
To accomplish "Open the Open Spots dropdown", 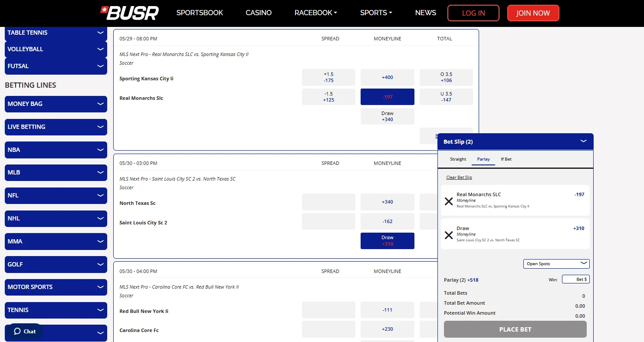I will (x=556, y=263).
